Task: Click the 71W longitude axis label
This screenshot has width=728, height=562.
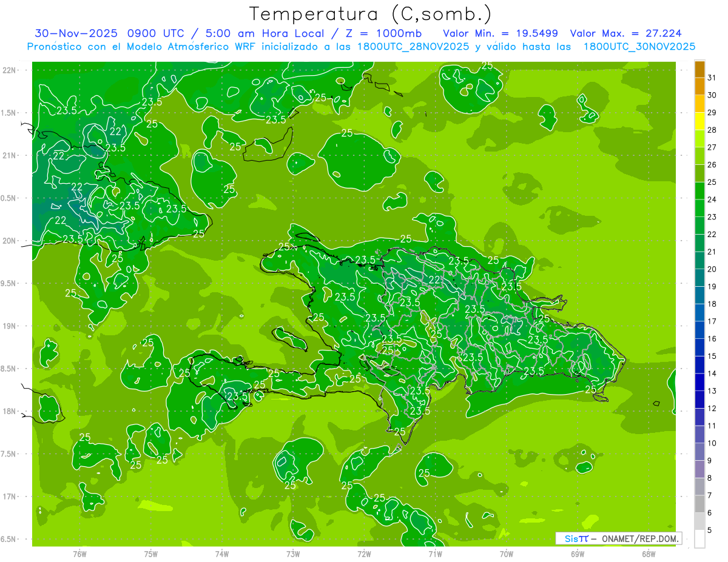Action: (435, 554)
